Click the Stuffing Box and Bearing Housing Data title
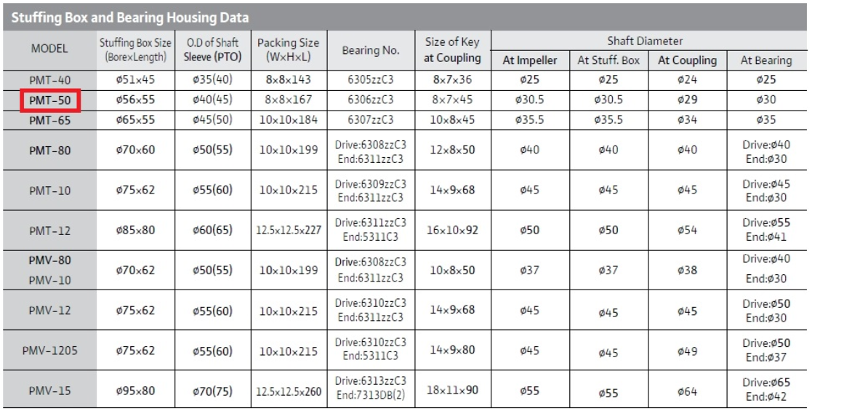This screenshot has width=868, height=411. tap(130, 17)
